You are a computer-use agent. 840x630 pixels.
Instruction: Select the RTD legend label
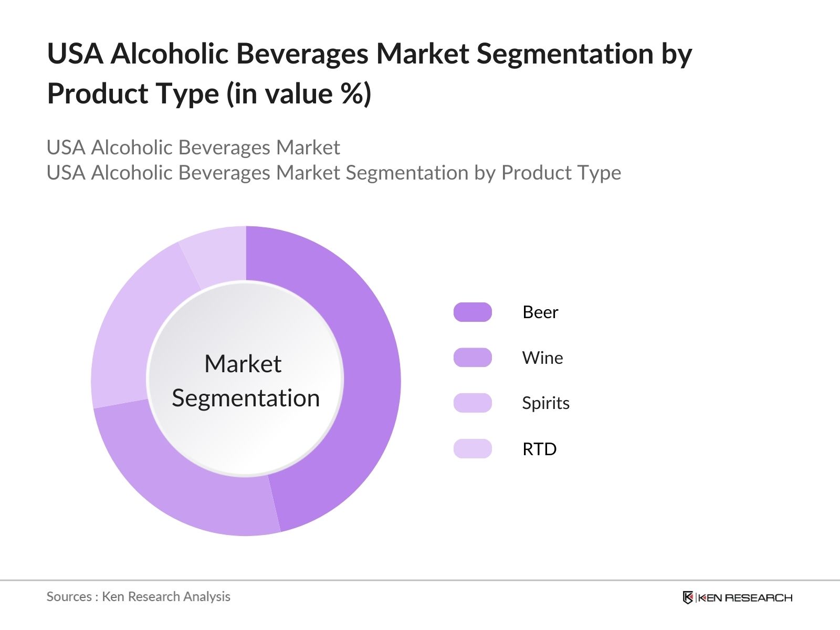(x=539, y=449)
